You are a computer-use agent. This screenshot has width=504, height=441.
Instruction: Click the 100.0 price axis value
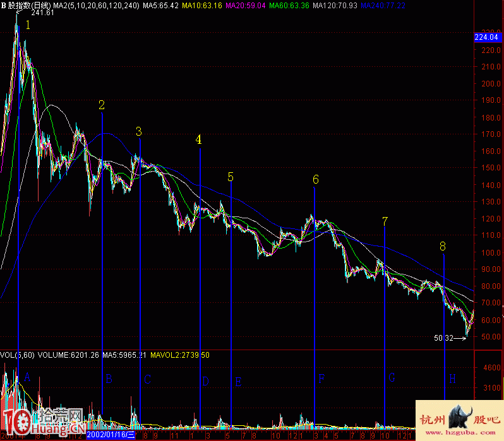pos(491,252)
